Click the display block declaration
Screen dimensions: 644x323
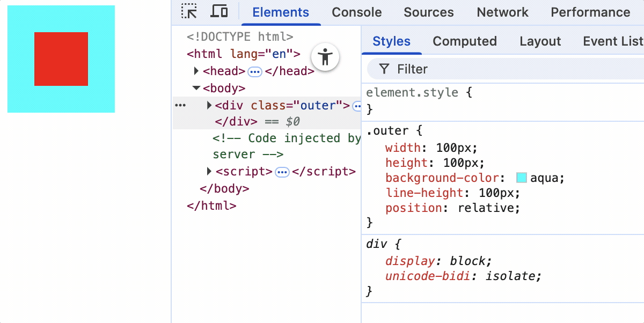click(x=438, y=261)
